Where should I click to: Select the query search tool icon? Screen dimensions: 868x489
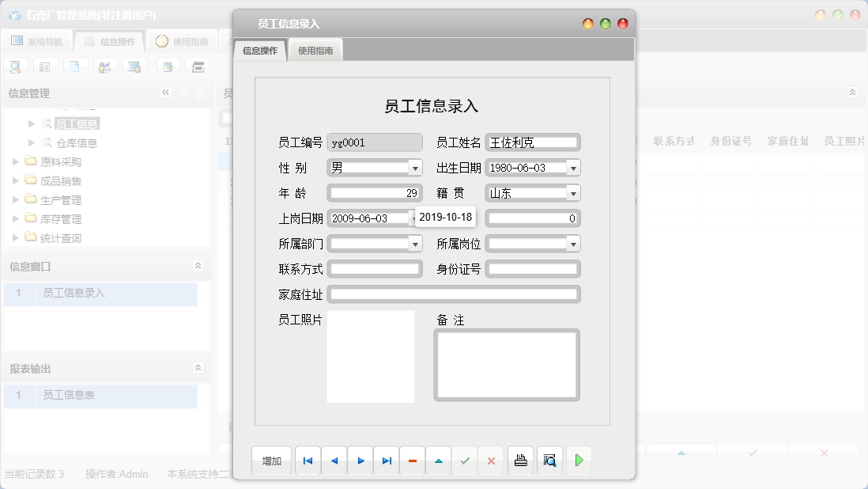[x=16, y=66]
